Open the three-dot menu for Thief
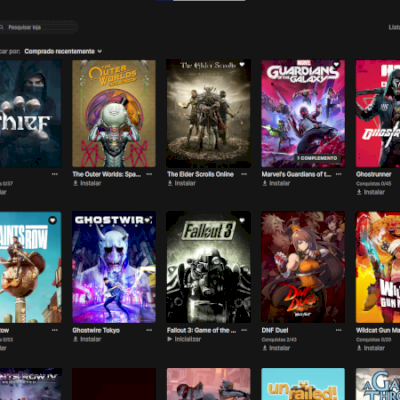The width and height of the screenshot is (400, 400). 55,174
